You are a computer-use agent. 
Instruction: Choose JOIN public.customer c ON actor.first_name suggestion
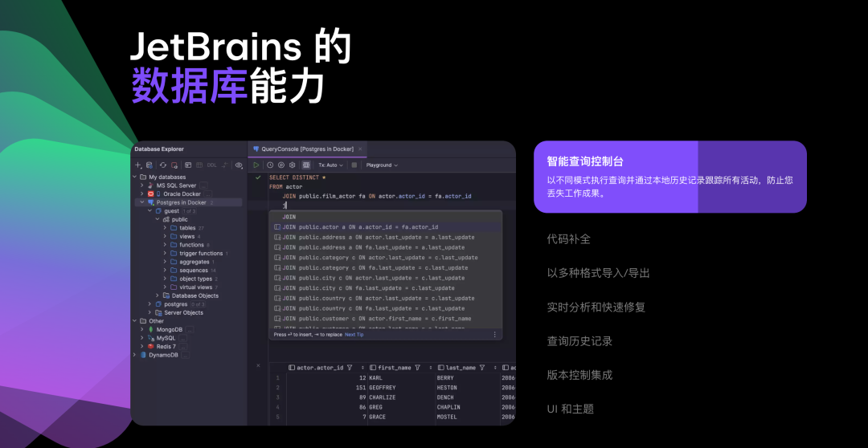pos(385,319)
